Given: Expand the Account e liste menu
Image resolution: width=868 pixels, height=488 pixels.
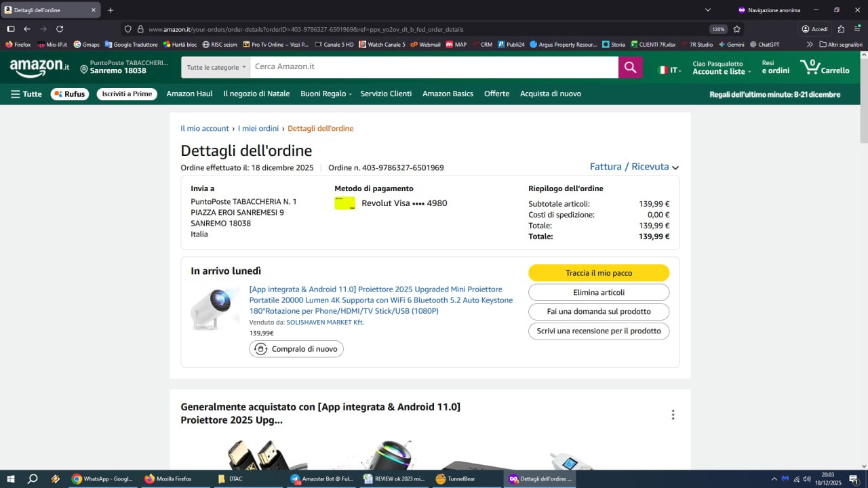Looking at the screenshot, I should pos(722,71).
